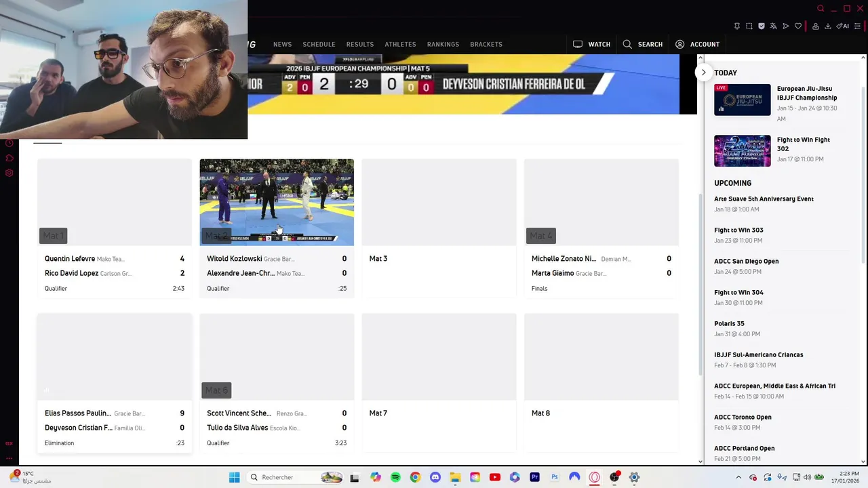This screenshot has height=488, width=868.
Task: Open the ADCC San Diego Open event
Action: [746, 261]
